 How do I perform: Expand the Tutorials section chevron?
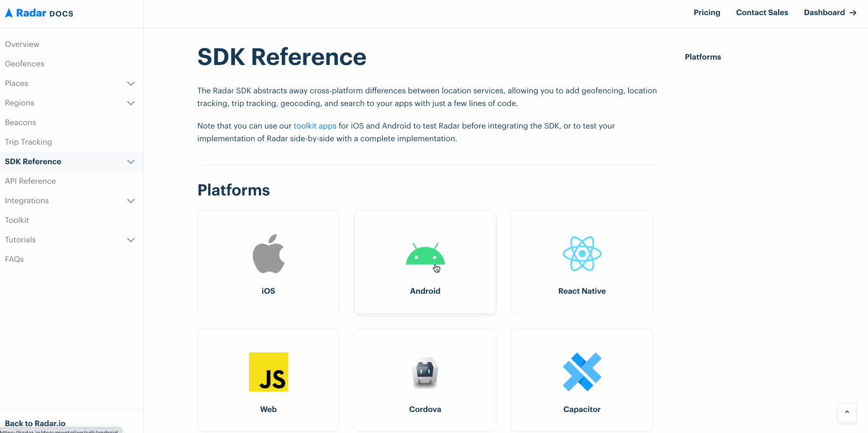(131, 240)
